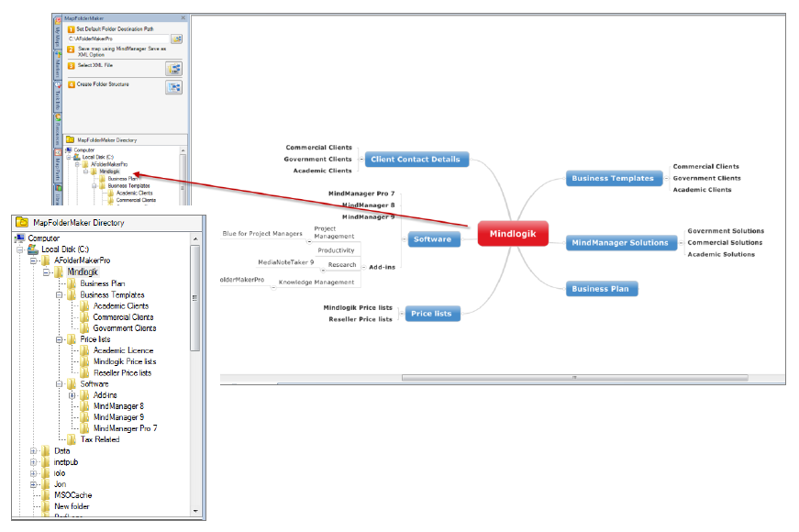Close the MapFolderMaker task pane

(183, 17)
